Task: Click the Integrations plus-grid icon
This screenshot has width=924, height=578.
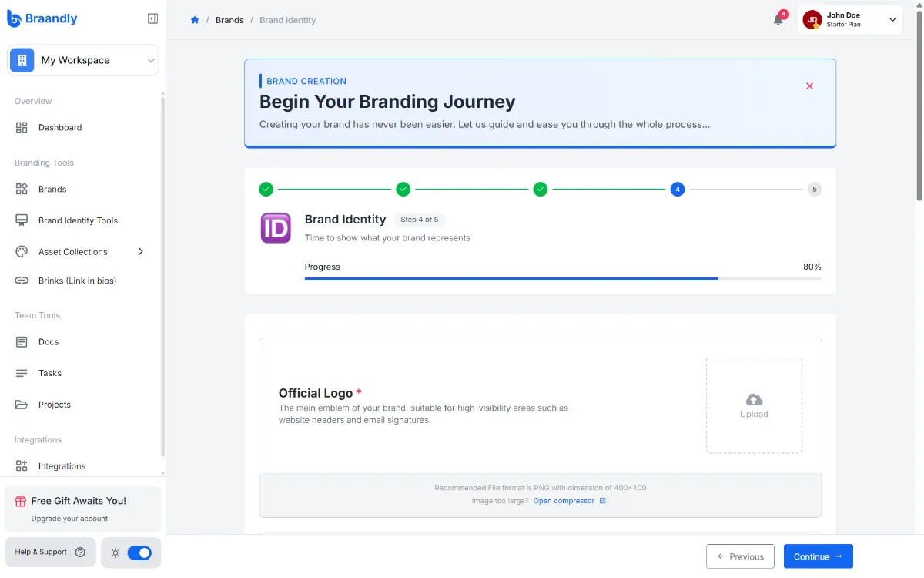Action: [22, 466]
